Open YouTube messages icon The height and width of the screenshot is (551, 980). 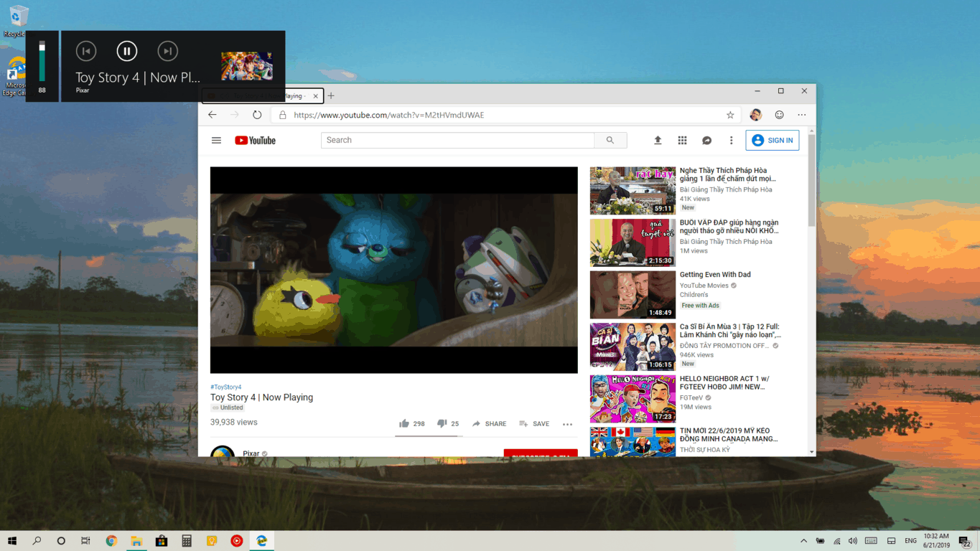point(706,141)
